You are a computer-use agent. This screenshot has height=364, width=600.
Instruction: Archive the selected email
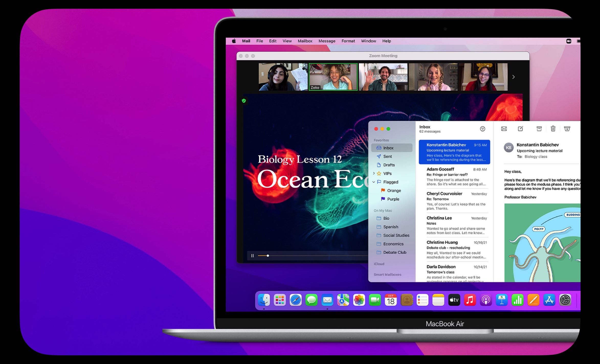pos(539,129)
